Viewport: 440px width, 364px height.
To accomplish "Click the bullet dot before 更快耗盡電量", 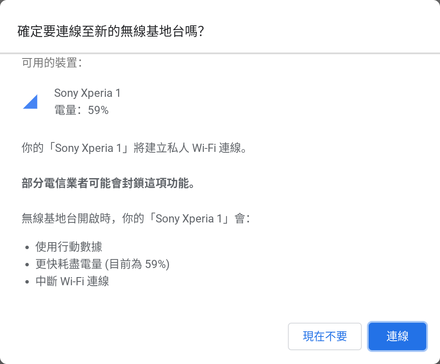I will point(27,265).
